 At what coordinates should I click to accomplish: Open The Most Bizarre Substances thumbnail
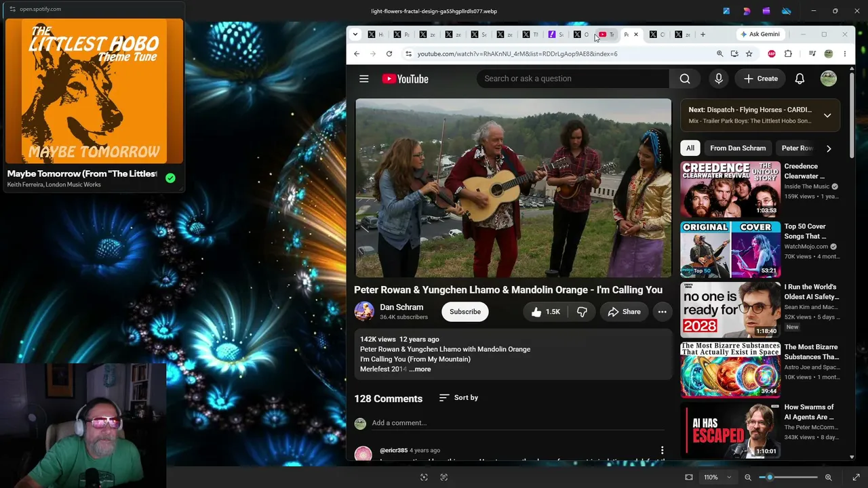tap(730, 370)
